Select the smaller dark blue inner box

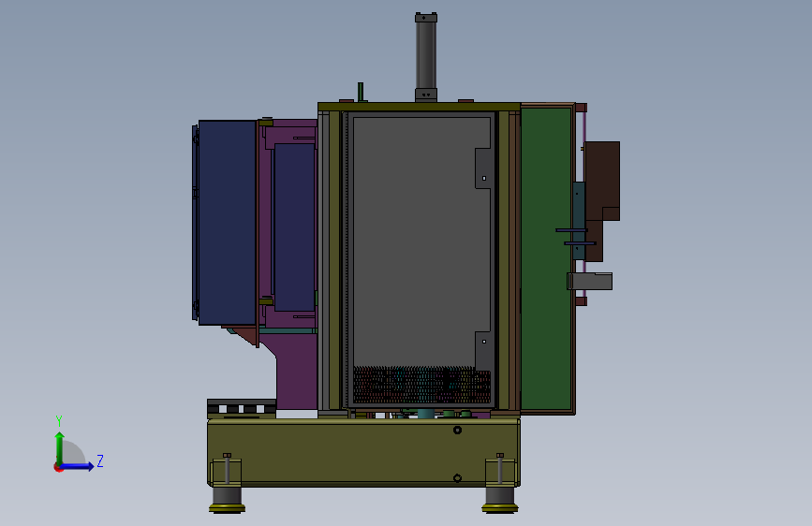pyautogui.click(x=294, y=227)
